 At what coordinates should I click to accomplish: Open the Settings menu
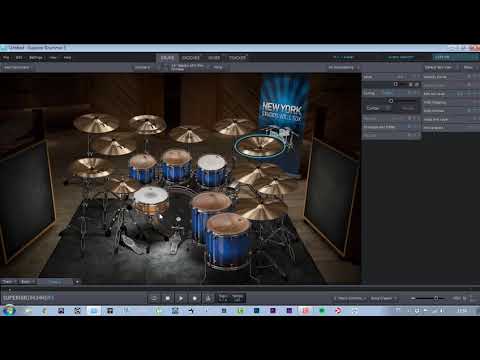pyautogui.click(x=36, y=58)
